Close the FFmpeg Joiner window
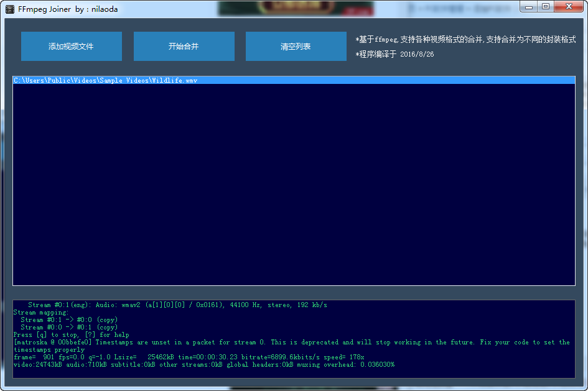The width and height of the screenshot is (588, 391). 569,7
